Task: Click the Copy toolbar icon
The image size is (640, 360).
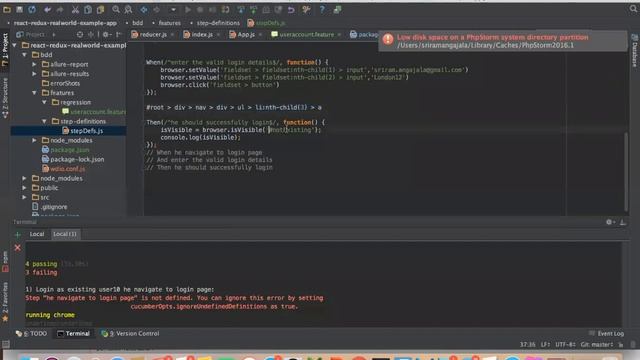Action: tap(88, 9)
